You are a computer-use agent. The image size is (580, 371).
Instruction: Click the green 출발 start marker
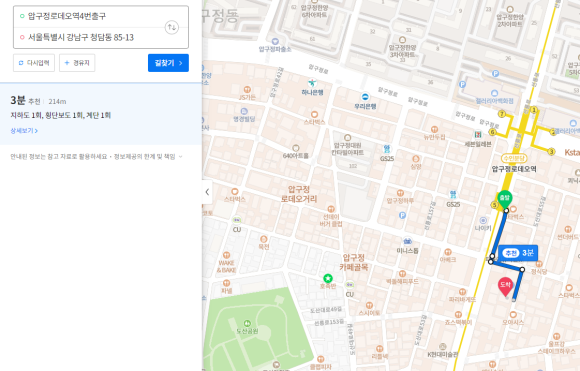[504, 199]
